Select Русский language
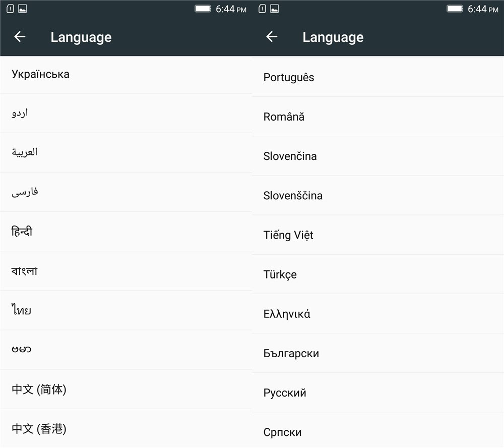 378,393
